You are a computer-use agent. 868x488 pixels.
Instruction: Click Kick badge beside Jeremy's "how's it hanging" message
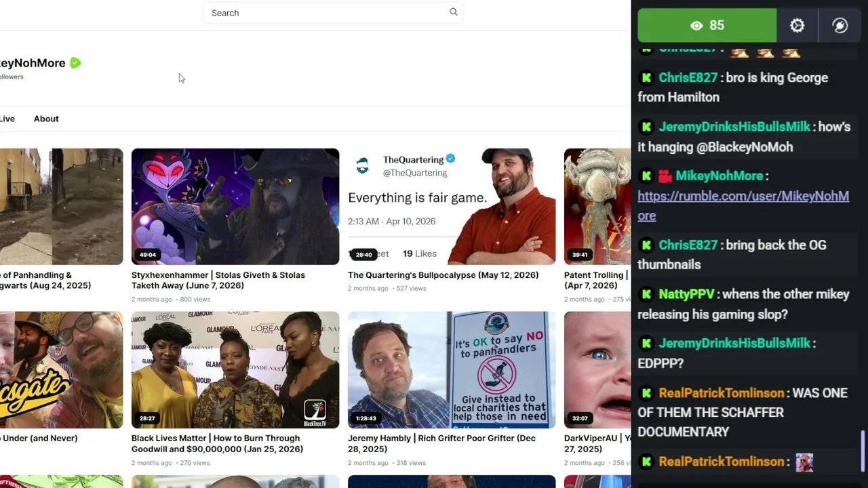coord(646,127)
